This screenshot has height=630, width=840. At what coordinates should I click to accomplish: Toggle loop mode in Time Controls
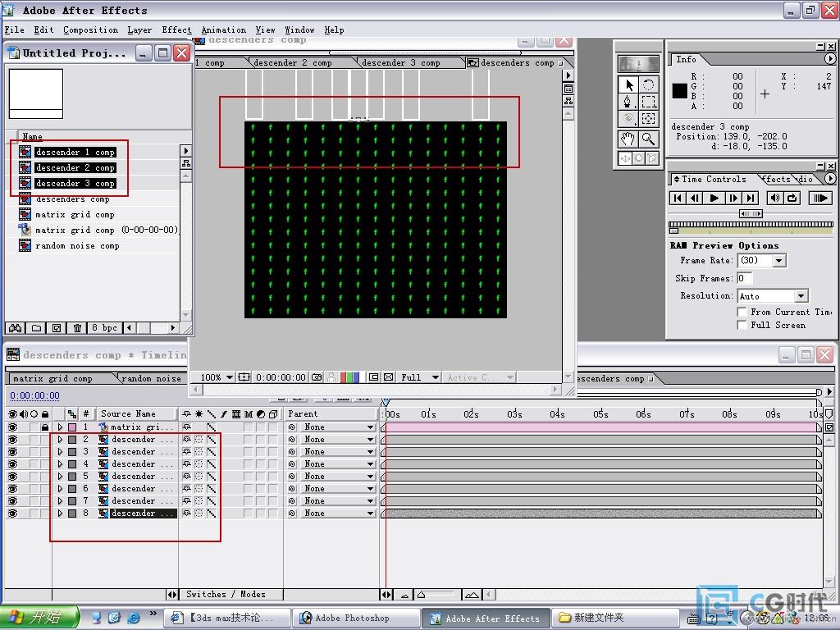(792, 198)
